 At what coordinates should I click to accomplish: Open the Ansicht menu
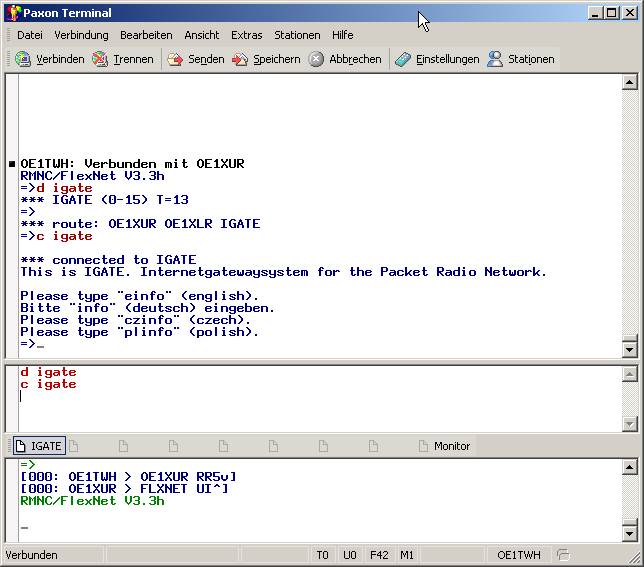(x=202, y=35)
